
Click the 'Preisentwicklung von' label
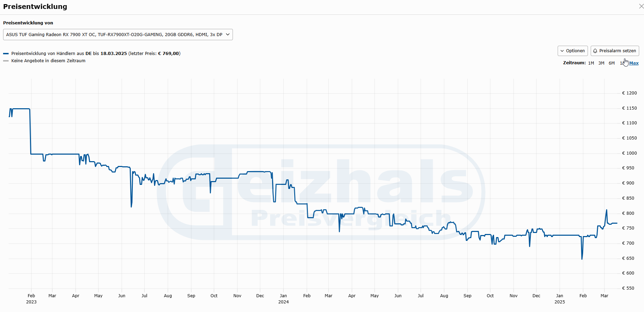pyautogui.click(x=28, y=23)
